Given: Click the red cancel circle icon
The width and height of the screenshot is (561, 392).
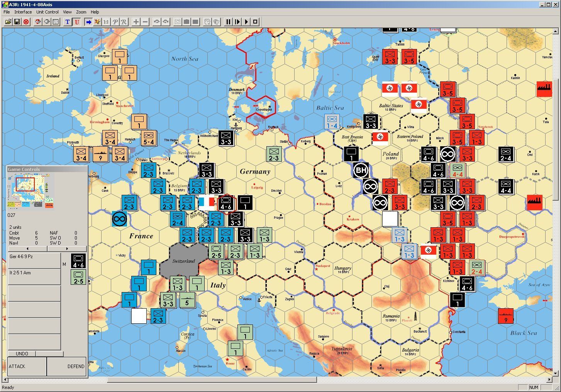Looking at the screenshot, I should click(x=26, y=22).
